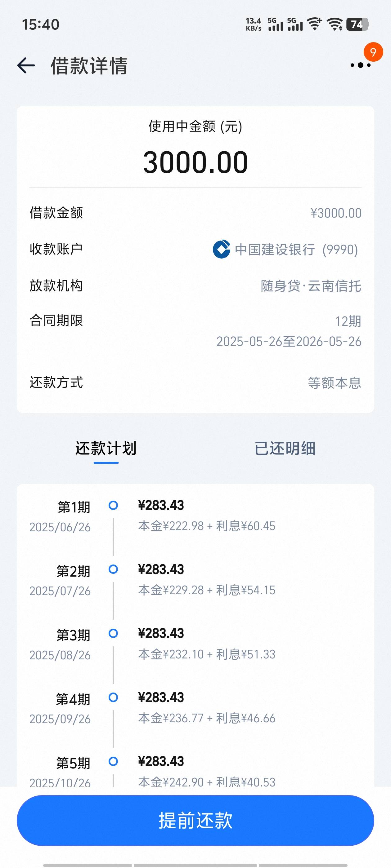Switch to the 已还明细 tab
This screenshot has height=868, width=391.
(285, 449)
